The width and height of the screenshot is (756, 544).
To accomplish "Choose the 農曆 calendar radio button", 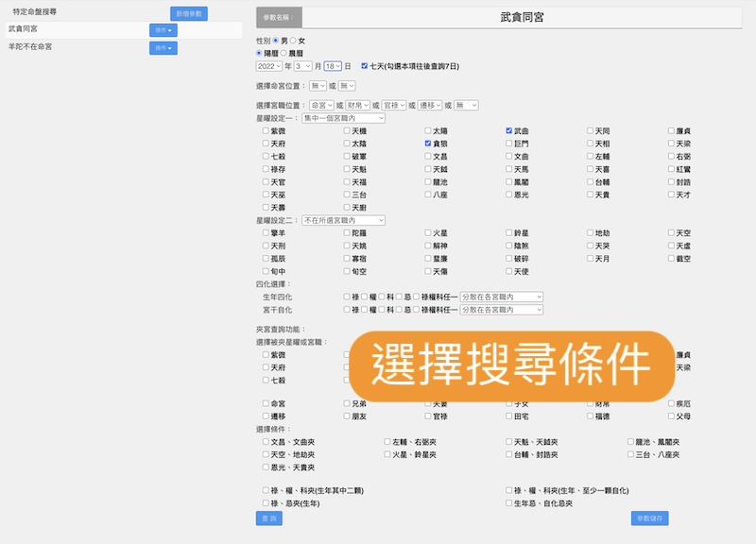I will (x=284, y=53).
